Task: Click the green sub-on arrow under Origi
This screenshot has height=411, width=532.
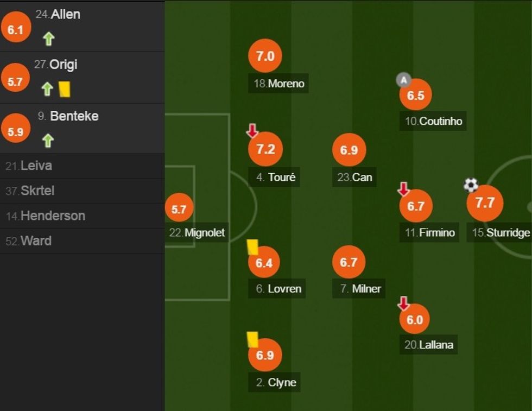Action: click(x=47, y=89)
